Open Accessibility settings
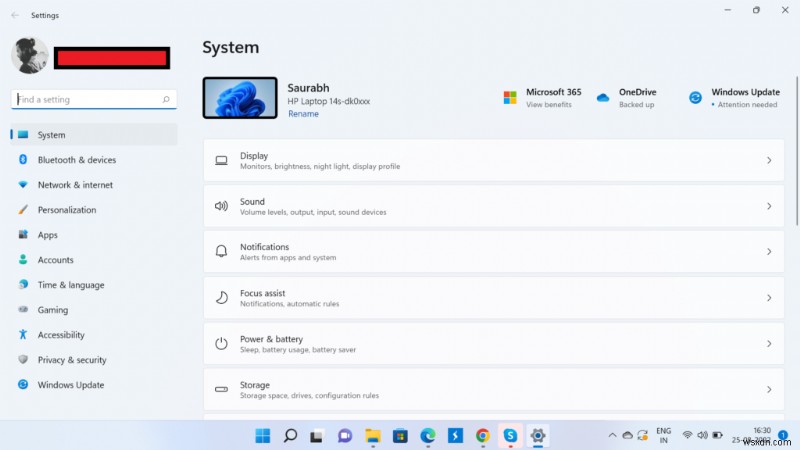Image resolution: width=800 pixels, height=450 pixels. (94, 335)
